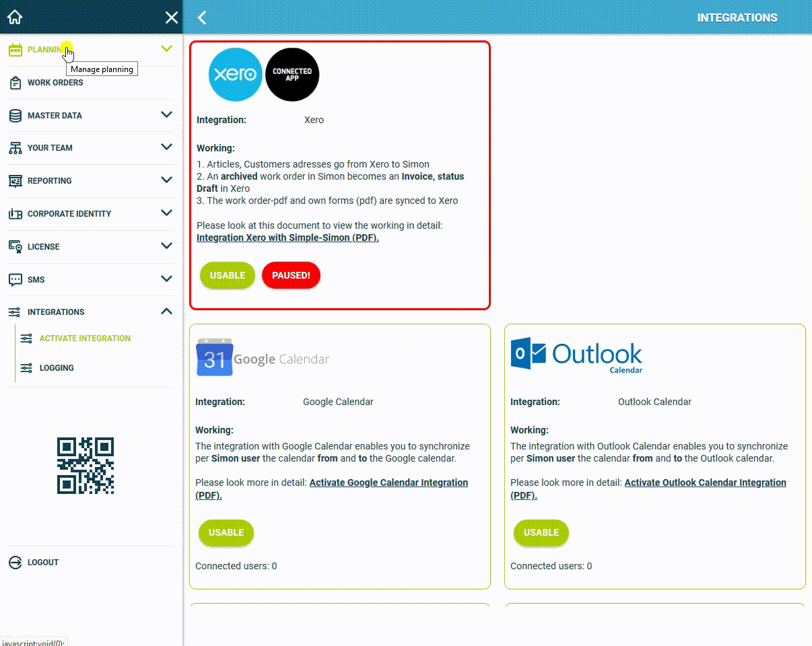Click the Reporting presentation icon

pyautogui.click(x=15, y=181)
